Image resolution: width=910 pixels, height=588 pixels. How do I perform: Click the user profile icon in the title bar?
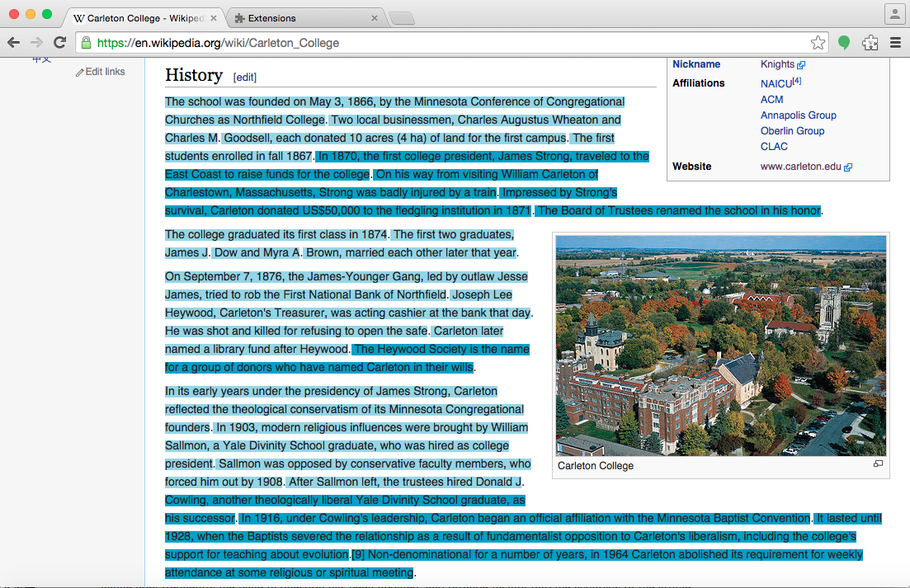click(894, 14)
